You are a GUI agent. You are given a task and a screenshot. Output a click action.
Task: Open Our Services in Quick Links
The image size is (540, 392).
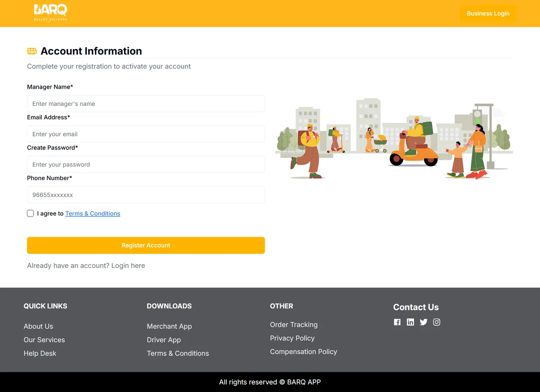coord(44,340)
